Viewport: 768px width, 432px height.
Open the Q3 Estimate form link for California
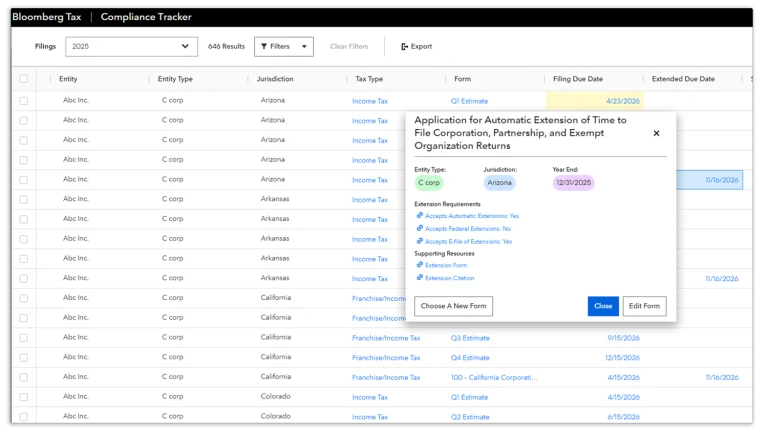click(470, 338)
